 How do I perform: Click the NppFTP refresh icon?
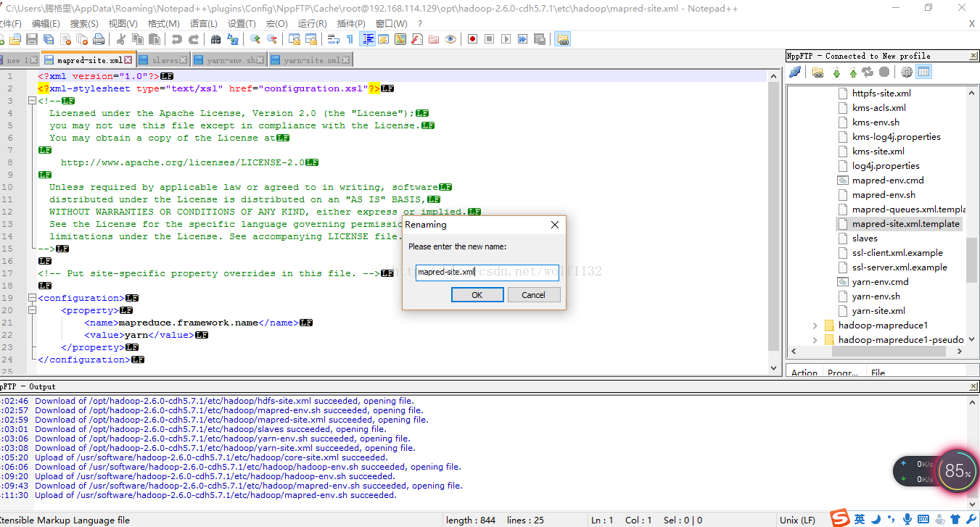pos(868,72)
